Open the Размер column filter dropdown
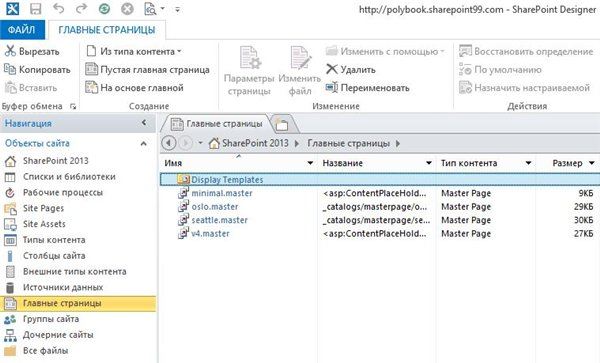Viewport: 600px width, 363px height. 592,163
